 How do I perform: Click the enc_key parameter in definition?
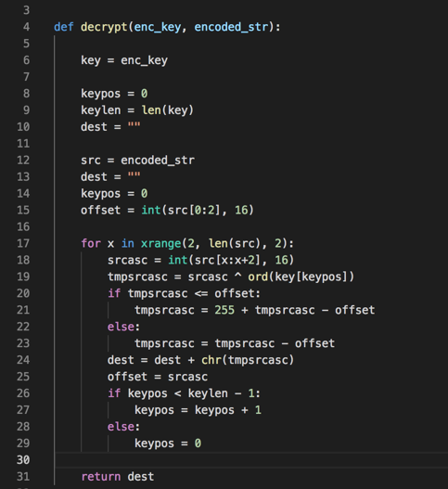point(158,27)
